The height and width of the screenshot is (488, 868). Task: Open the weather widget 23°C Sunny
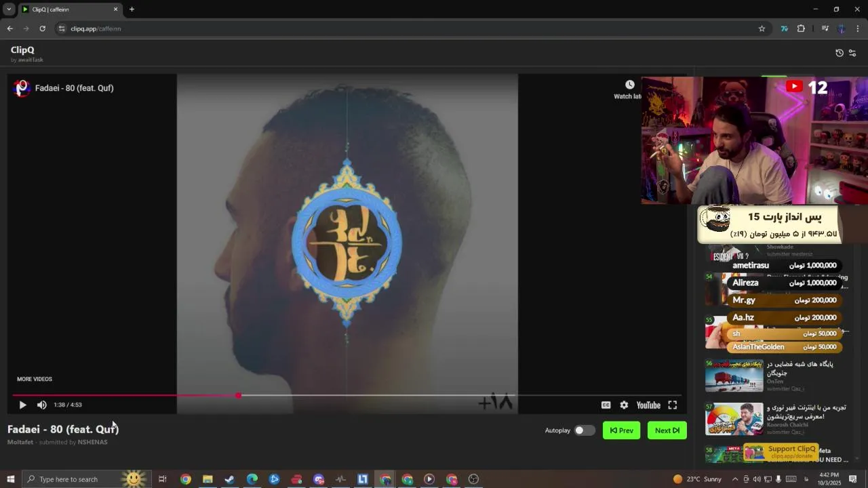(x=697, y=479)
